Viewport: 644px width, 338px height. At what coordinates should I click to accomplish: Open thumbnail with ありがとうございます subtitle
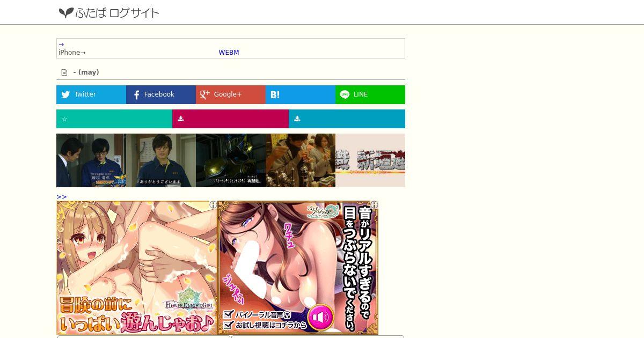[x=161, y=160]
